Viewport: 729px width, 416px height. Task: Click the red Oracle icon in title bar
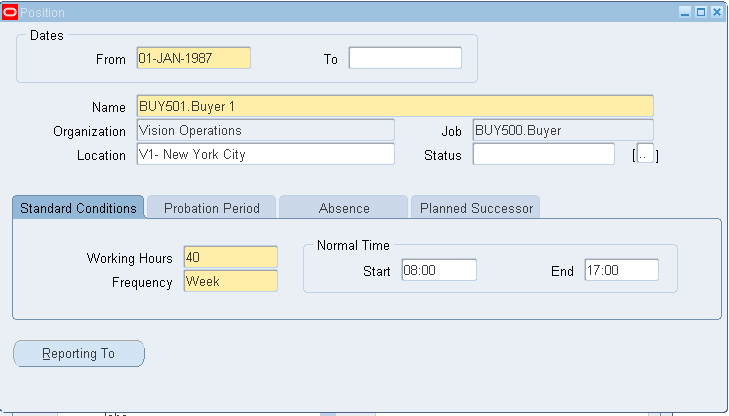click(10, 12)
